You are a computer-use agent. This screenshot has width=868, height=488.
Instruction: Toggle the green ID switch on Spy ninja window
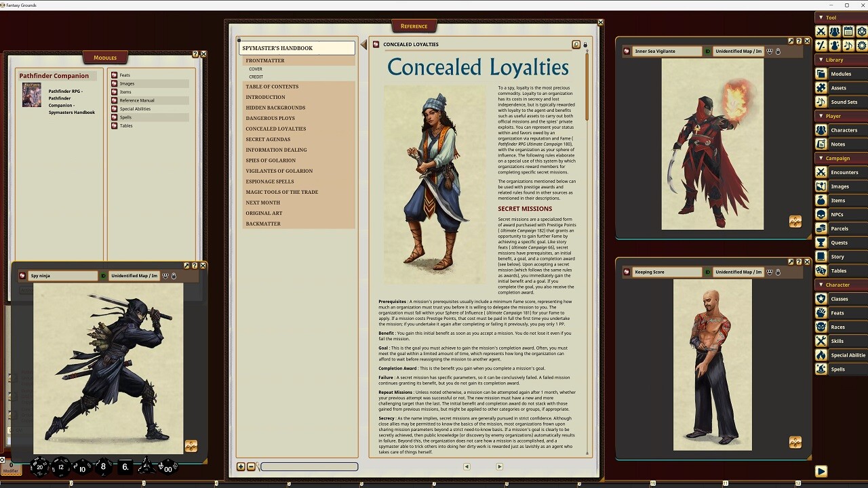point(103,274)
